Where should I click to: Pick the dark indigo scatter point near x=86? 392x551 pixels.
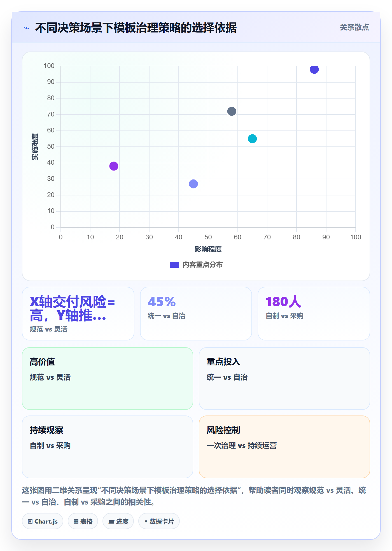314,69
